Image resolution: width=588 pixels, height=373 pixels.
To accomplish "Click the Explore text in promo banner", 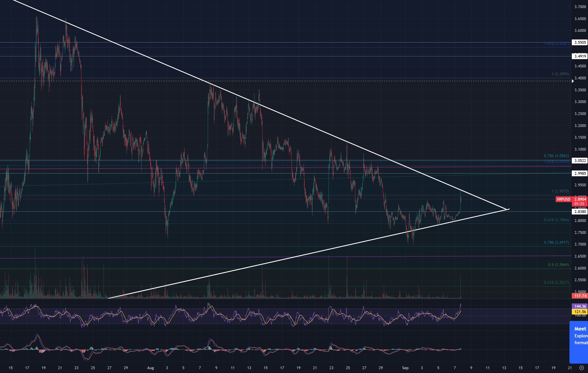I will 581,336.
